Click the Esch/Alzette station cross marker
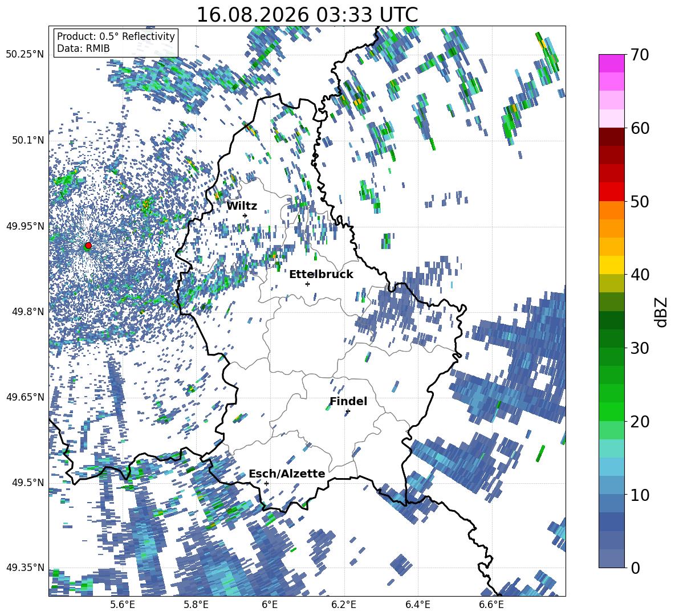Image resolution: width=675 pixels, height=616 pixels. point(266,483)
